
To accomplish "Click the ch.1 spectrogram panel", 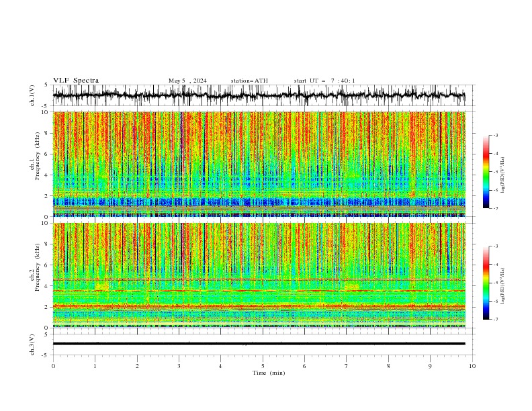I will click(x=259, y=164).
